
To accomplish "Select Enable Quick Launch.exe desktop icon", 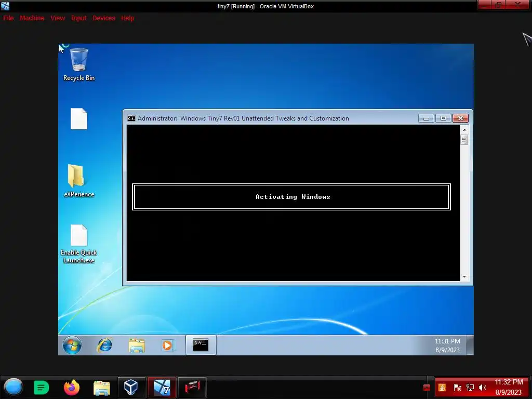I will click(79, 244).
